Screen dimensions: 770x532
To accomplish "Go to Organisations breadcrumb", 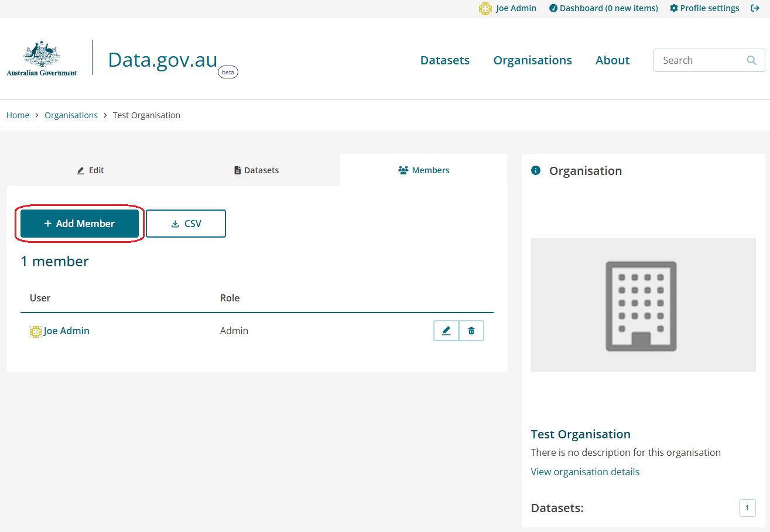I will [x=71, y=115].
